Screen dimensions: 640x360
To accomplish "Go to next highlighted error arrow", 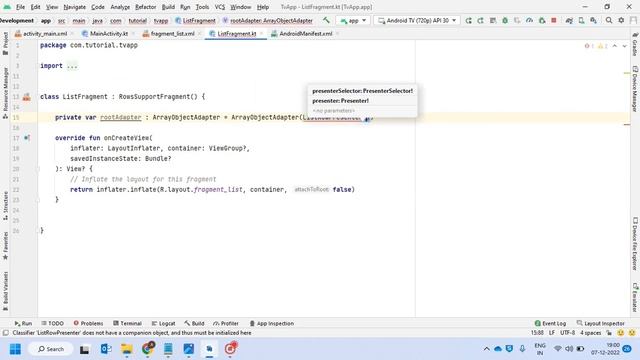I will pos(624,46).
